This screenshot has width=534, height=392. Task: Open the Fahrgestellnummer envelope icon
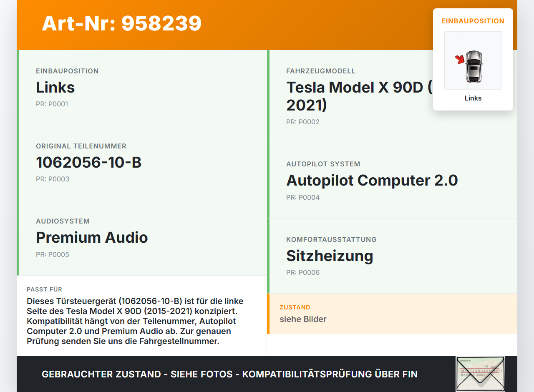coord(480,374)
